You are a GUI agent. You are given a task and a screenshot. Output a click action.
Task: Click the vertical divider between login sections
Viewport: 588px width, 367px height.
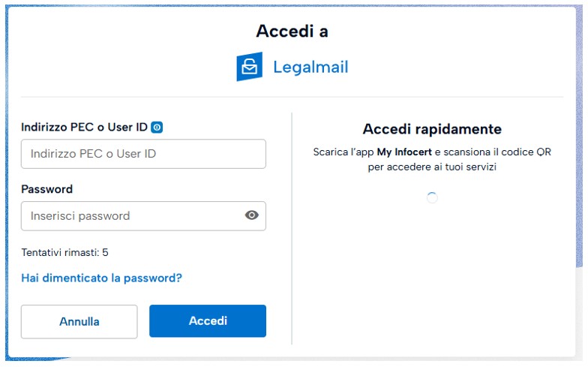point(292,225)
